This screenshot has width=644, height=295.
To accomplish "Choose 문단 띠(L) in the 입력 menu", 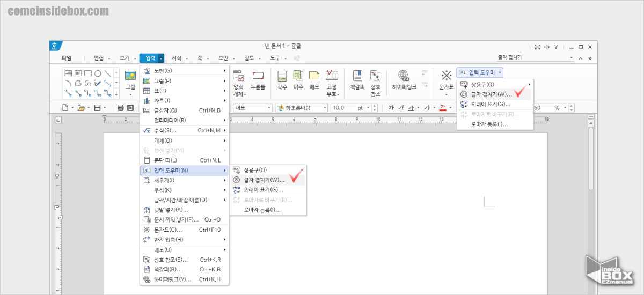I will pyautogui.click(x=185, y=160).
